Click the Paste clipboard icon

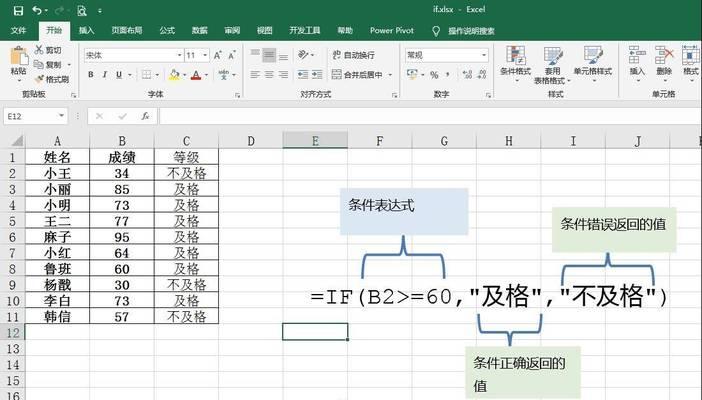pos(19,57)
